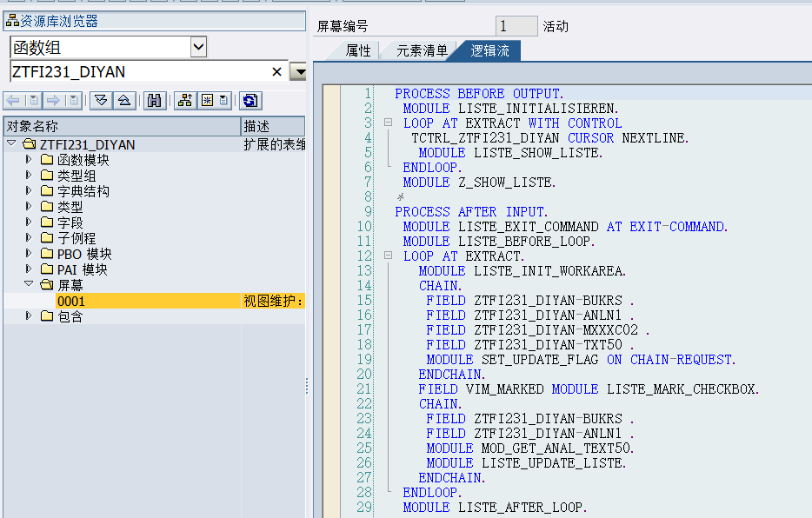Expand the PBO 模块 tree node

pyautogui.click(x=27, y=253)
